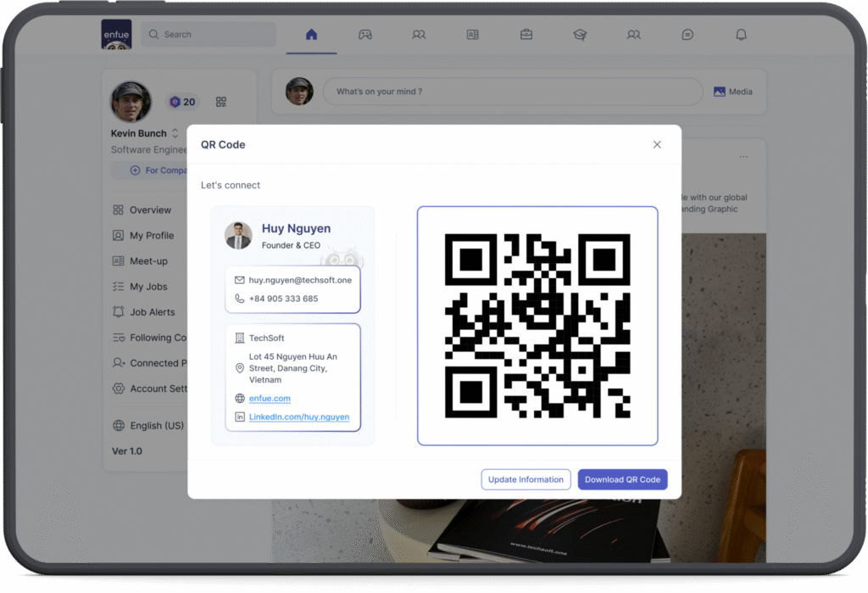Click the Founder & CEO title
Viewport: 868px width, 593px height.
pos(291,245)
